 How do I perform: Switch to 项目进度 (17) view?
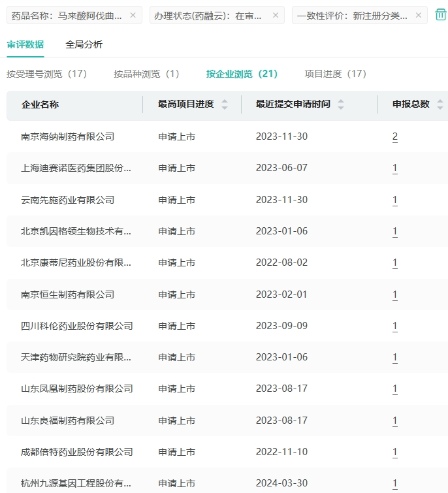click(x=335, y=74)
